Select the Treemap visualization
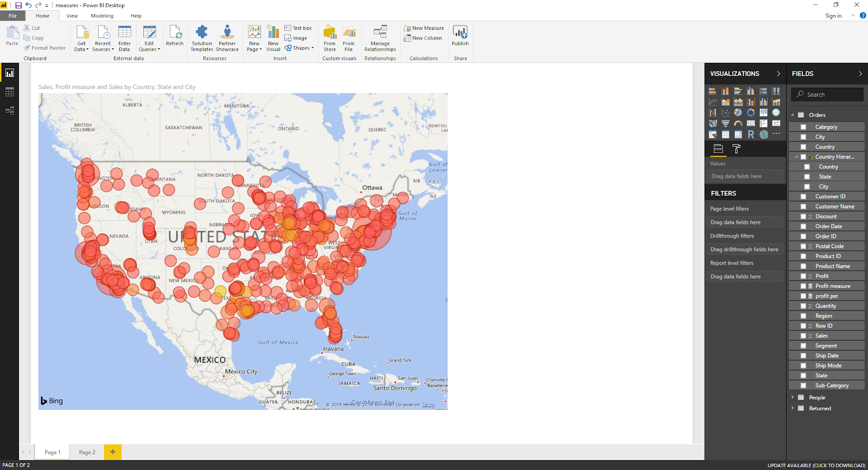Screen dimensions: 868x470 [x=763, y=113]
